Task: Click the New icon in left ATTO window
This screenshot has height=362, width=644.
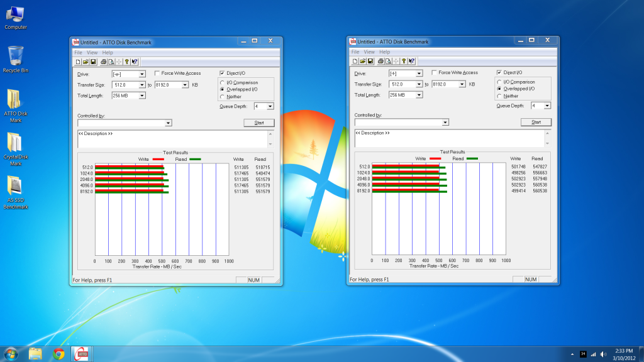Action: pyautogui.click(x=78, y=62)
